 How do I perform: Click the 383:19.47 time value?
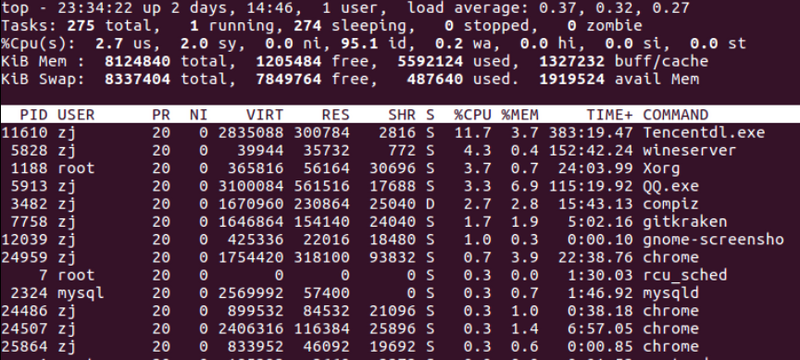(590, 133)
